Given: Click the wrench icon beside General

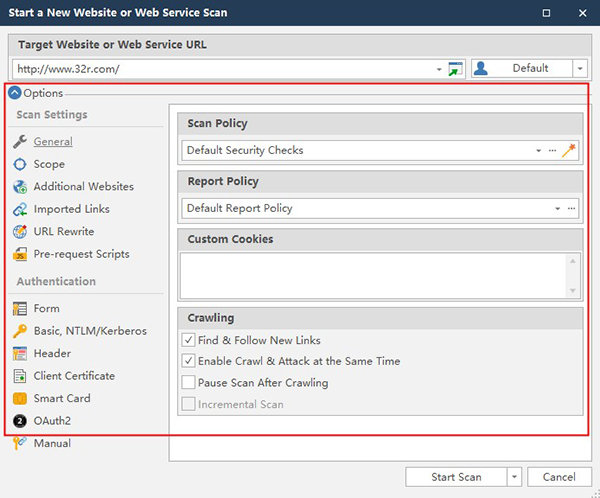Looking at the screenshot, I should pyautogui.click(x=20, y=142).
